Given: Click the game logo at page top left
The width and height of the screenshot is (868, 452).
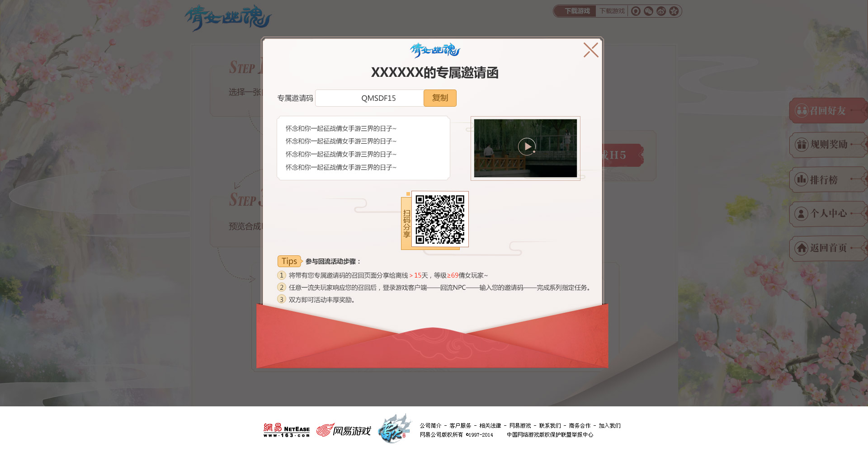Looking at the screenshot, I should coord(227,18).
